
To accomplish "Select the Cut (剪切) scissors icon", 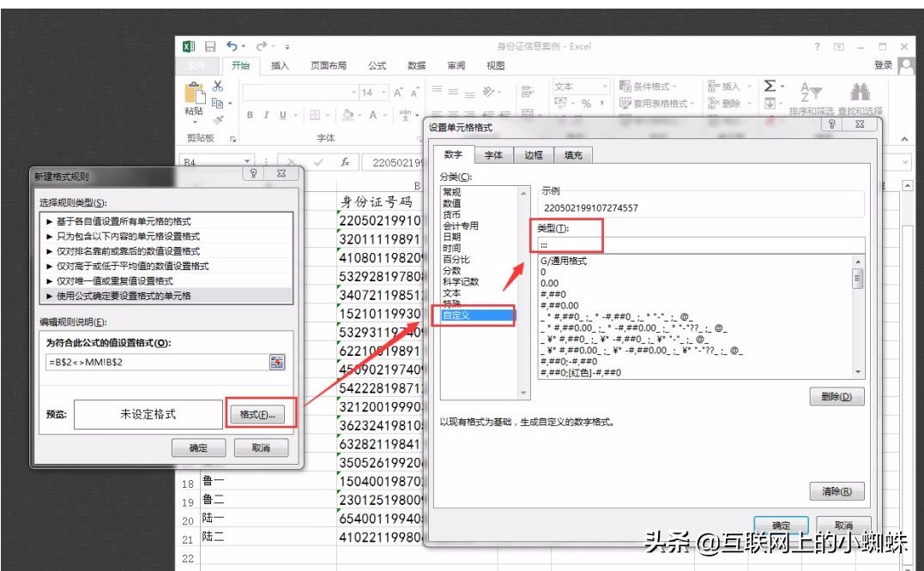I will point(217,87).
